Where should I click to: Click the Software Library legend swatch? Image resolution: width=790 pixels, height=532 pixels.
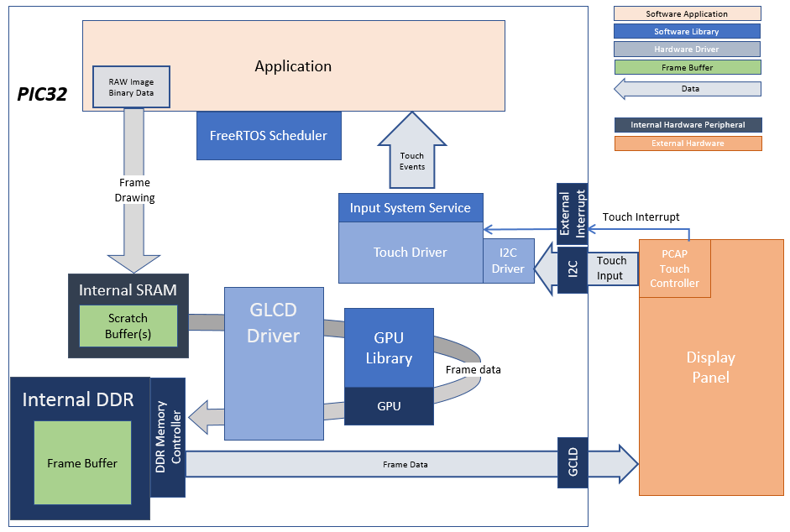[x=687, y=31]
